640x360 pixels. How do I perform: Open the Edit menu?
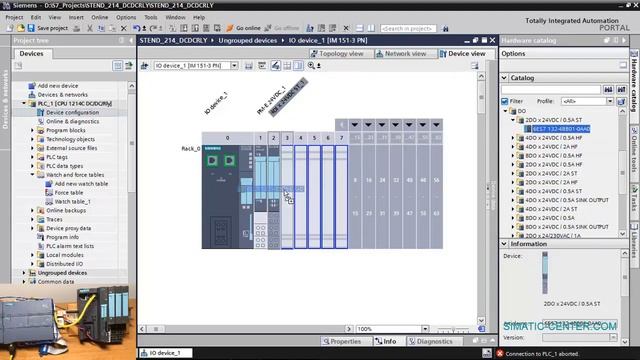pos(36,17)
